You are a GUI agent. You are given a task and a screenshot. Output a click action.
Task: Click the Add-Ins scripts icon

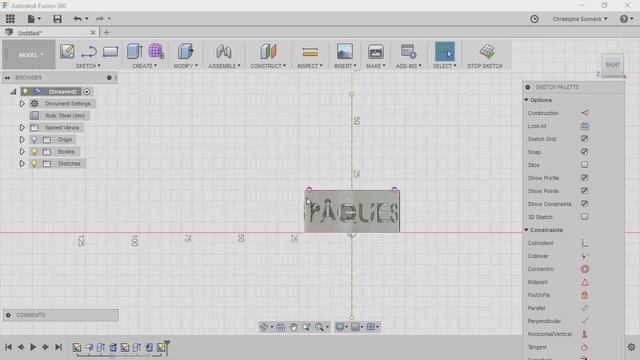pyautogui.click(x=408, y=51)
